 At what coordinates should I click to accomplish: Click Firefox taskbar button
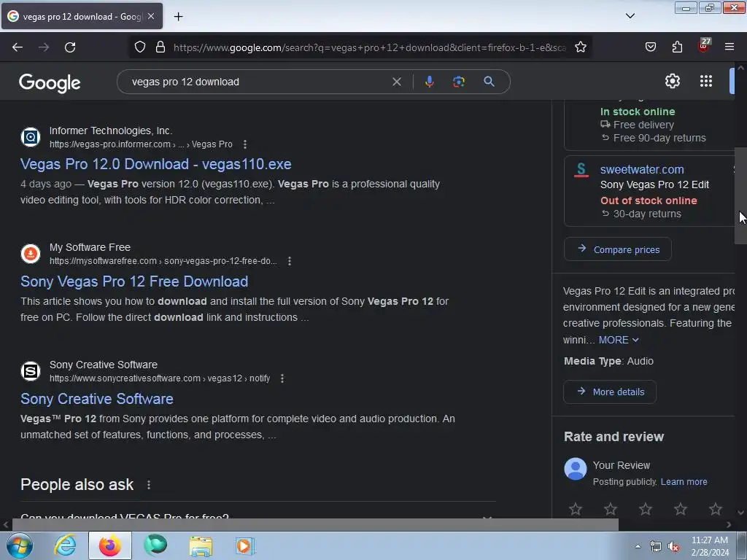tap(110, 545)
